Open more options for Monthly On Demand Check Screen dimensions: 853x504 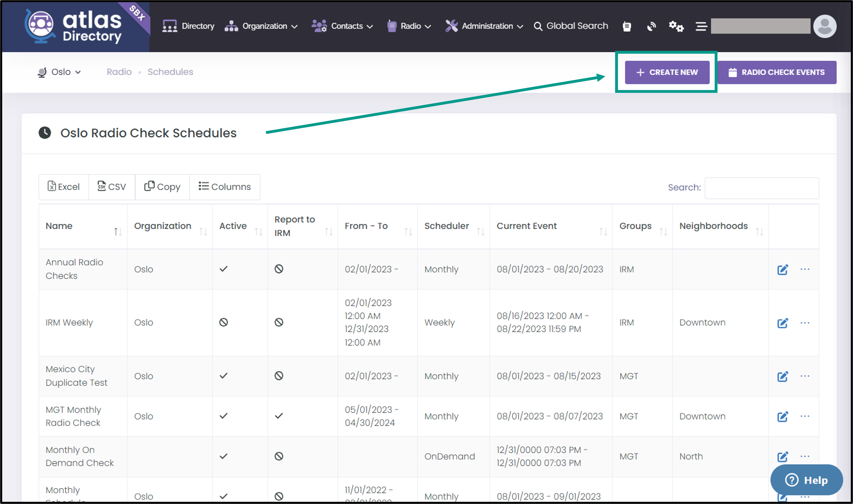(805, 456)
